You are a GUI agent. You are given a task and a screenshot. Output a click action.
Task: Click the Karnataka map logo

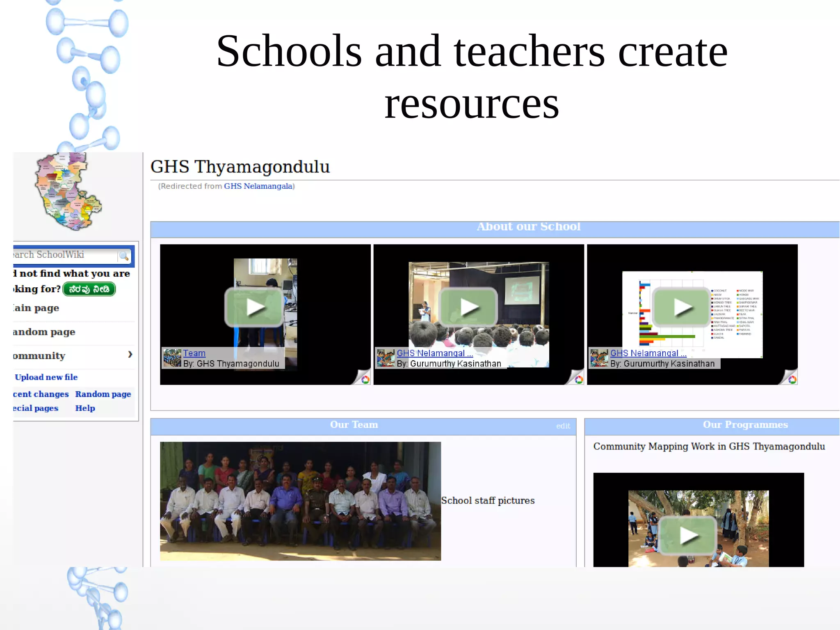[x=68, y=191]
